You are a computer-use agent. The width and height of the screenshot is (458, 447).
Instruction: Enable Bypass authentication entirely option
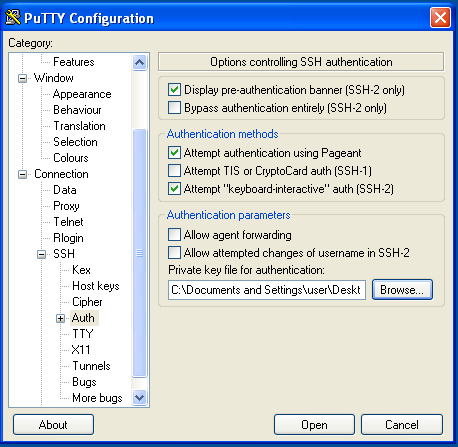[174, 108]
